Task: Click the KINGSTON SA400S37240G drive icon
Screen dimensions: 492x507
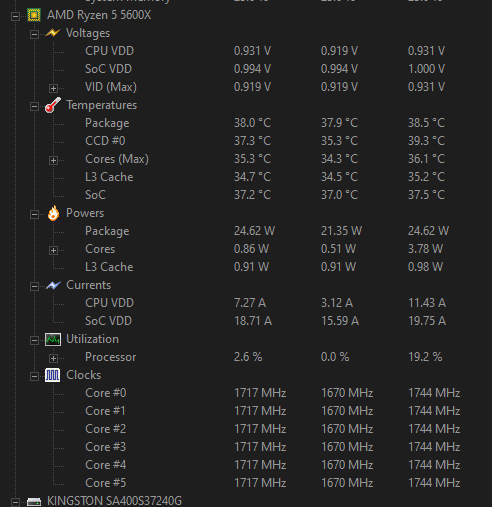Action: 34,502
